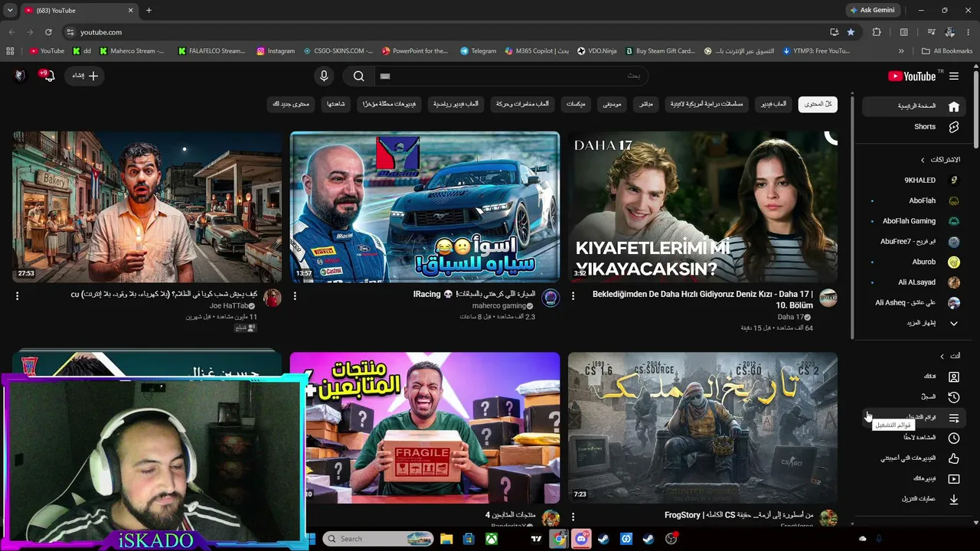Click the Ask Gemini button
This screenshot has height=551, width=980.
pyautogui.click(x=871, y=10)
